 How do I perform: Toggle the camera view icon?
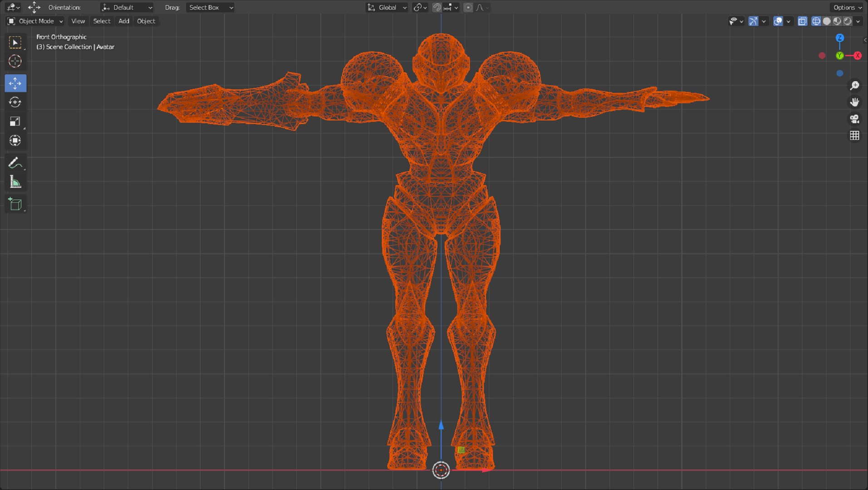click(x=854, y=119)
